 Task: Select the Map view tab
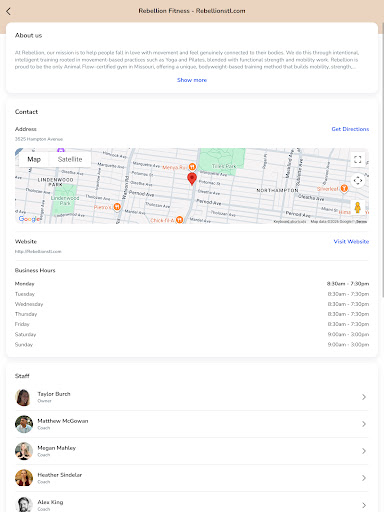click(x=34, y=159)
